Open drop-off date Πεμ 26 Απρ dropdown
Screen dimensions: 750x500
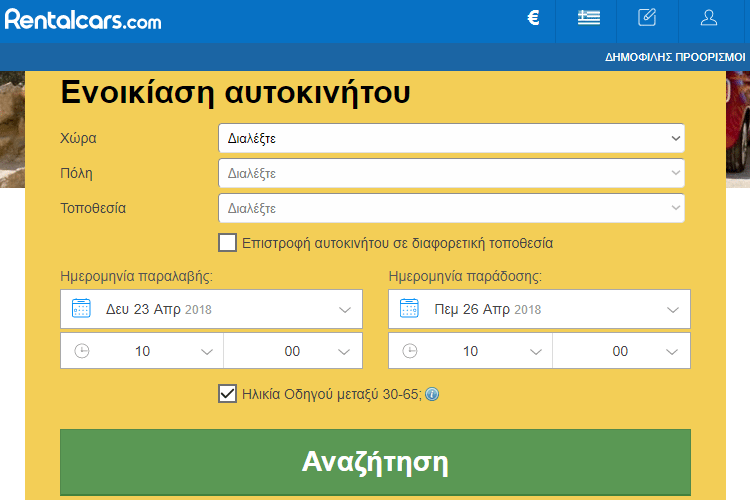(540, 309)
